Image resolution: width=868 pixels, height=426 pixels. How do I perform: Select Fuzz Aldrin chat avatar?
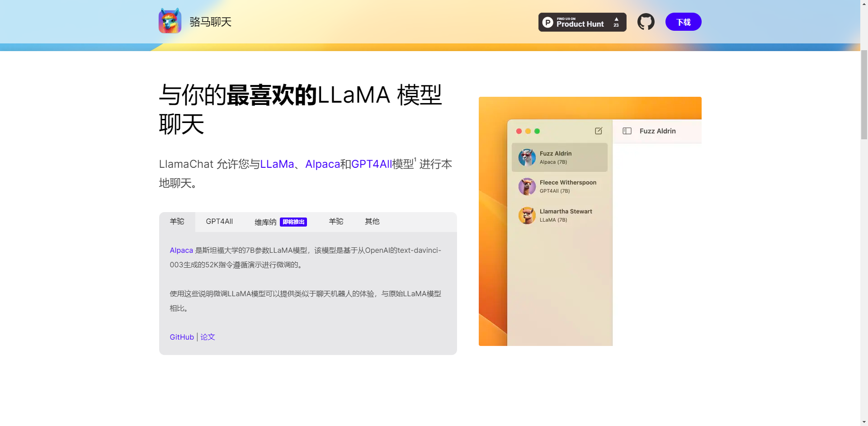coord(527,157)
